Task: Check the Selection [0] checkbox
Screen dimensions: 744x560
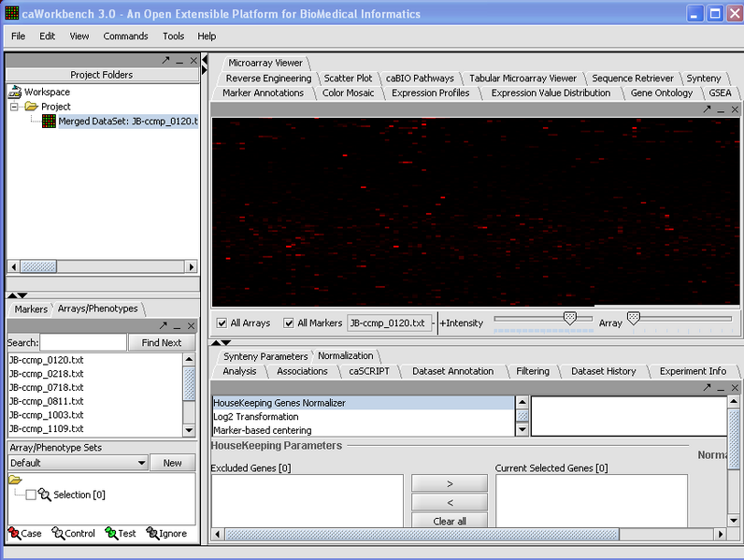Action: tap(31, 495)
